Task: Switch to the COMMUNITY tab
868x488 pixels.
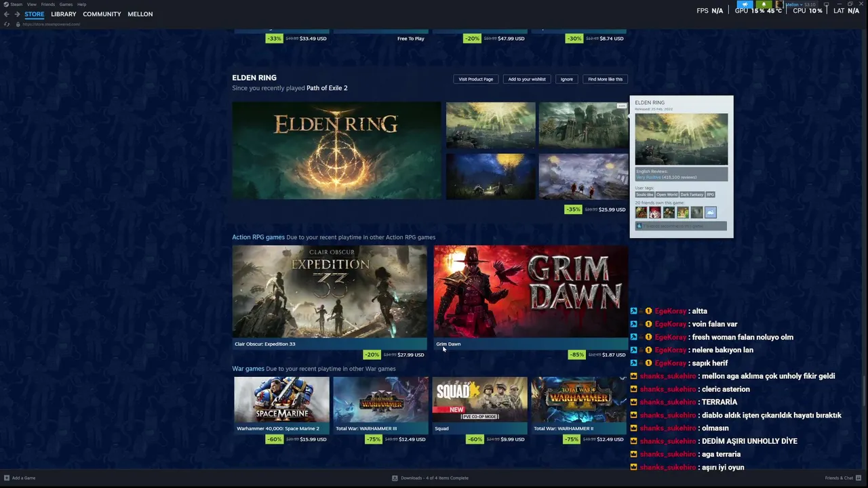Action: [x=102, y=14]
